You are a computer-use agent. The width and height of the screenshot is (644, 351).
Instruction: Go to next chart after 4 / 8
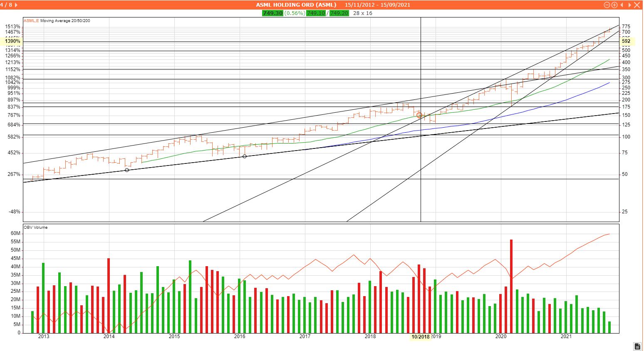coord(629,5)
